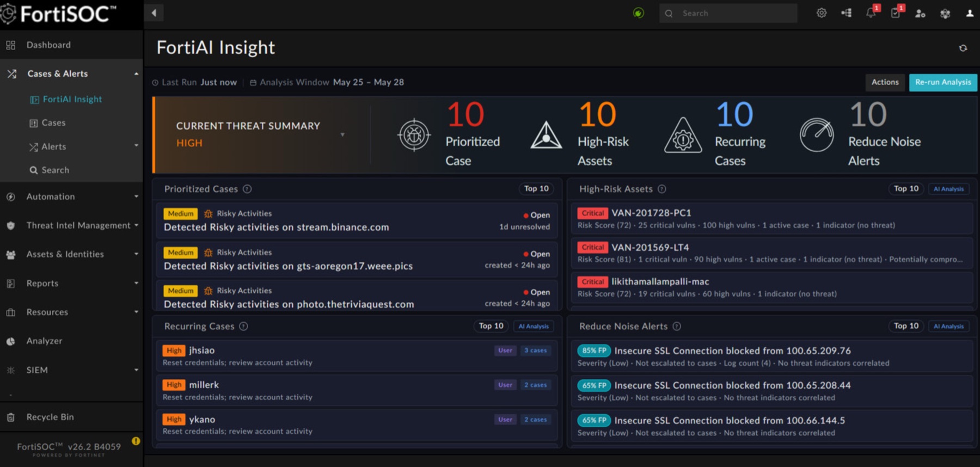The image size is (980, 467).
Task: Click the user management icon in top bar
Action: (x=920, y=14)
